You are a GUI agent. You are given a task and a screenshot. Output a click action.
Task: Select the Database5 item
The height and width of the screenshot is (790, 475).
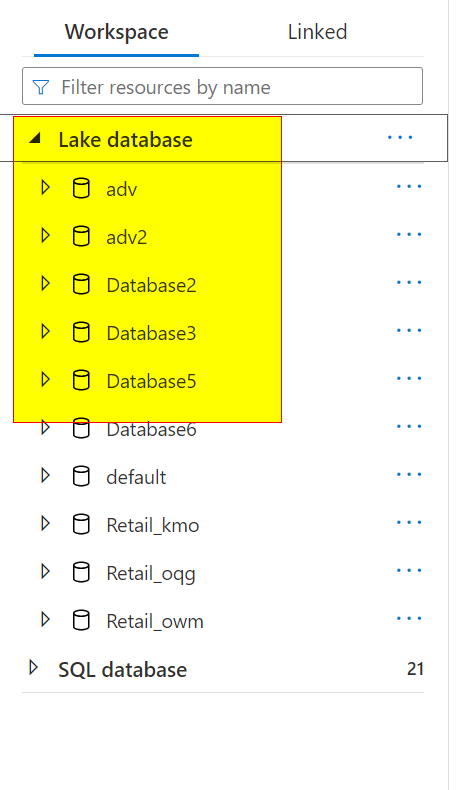tap(151, 381)
